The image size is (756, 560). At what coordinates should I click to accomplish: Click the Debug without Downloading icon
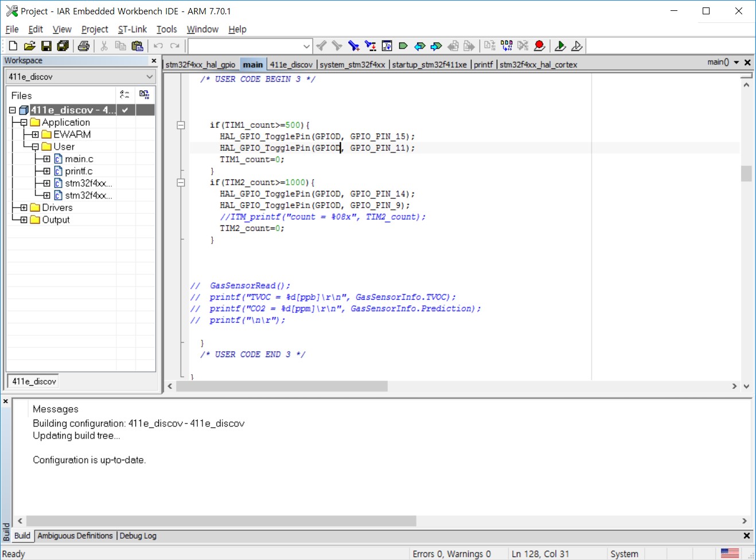click(577, 46)
